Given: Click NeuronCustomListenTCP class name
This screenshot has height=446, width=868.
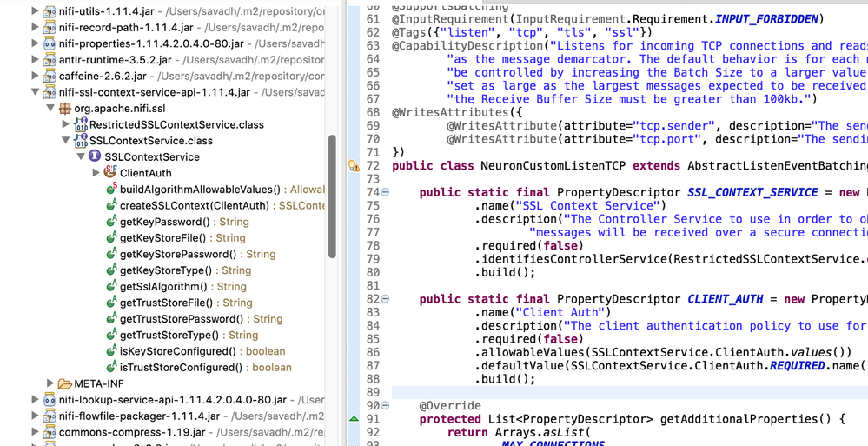Looking at the screenshot, I should pos(553,166).
